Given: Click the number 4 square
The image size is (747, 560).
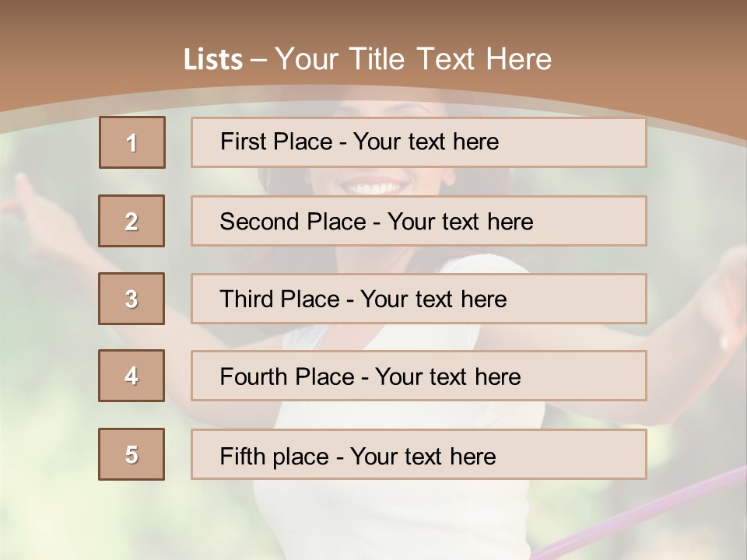Looking at the screenshot, I should (132, 376).
